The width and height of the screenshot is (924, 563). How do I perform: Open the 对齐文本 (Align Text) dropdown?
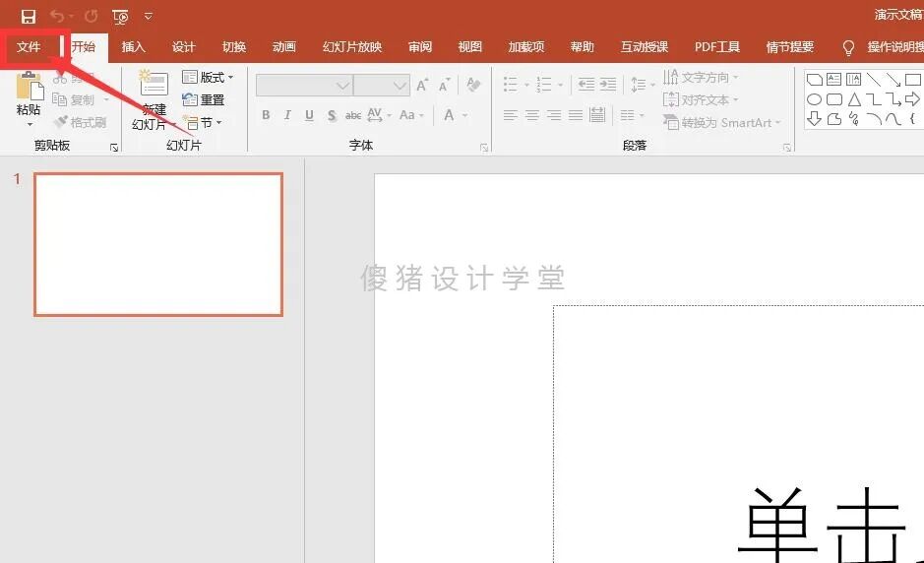point(700,99)
